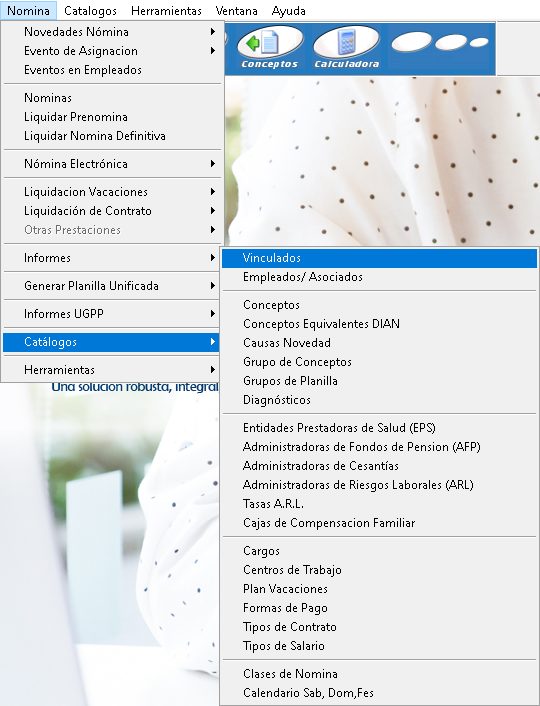Expand Informes UGPP submenu arrow

[x=213, y=314]
